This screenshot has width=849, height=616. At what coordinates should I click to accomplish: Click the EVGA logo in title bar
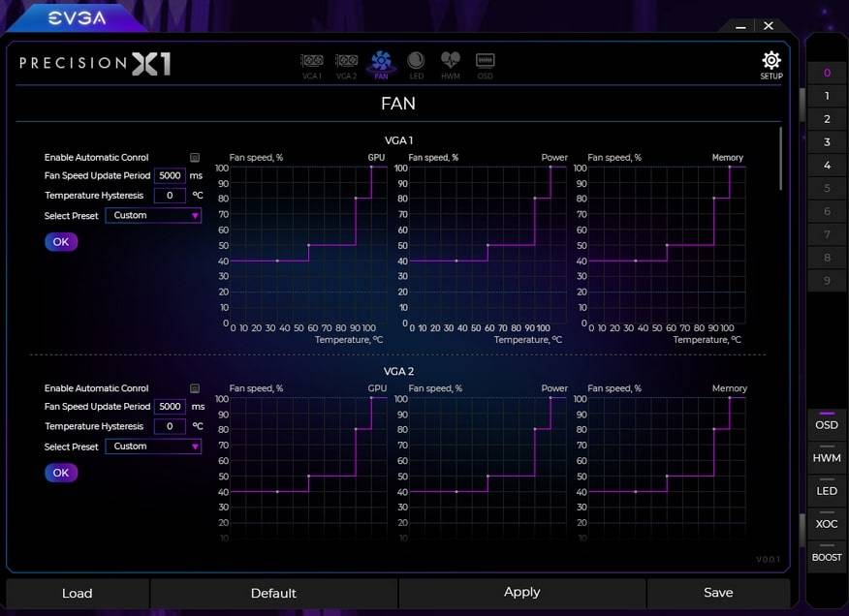[x=77, y=17]
